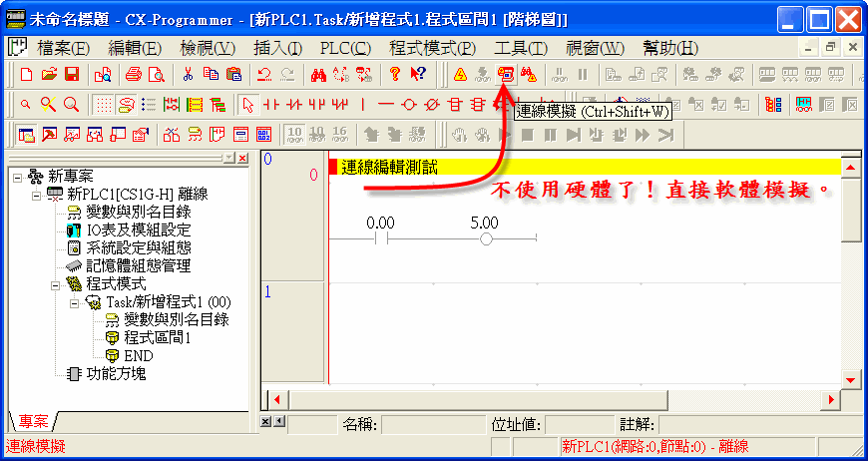Draw a vertical line connection
Screen dimensions: 868x461
(363, 104)
